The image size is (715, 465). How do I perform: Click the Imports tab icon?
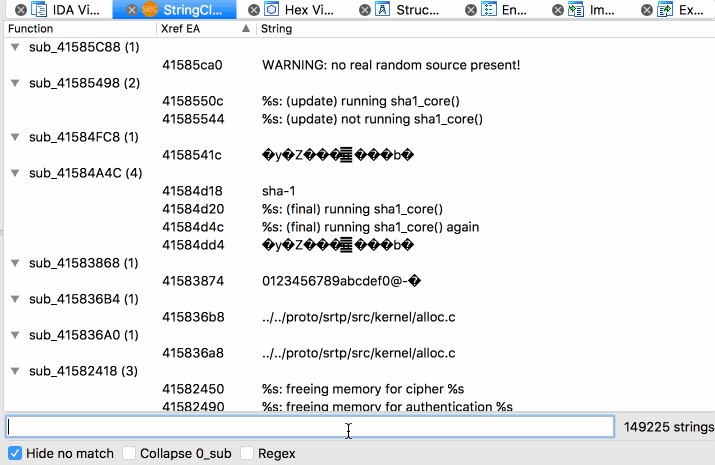tap(575, 9)
